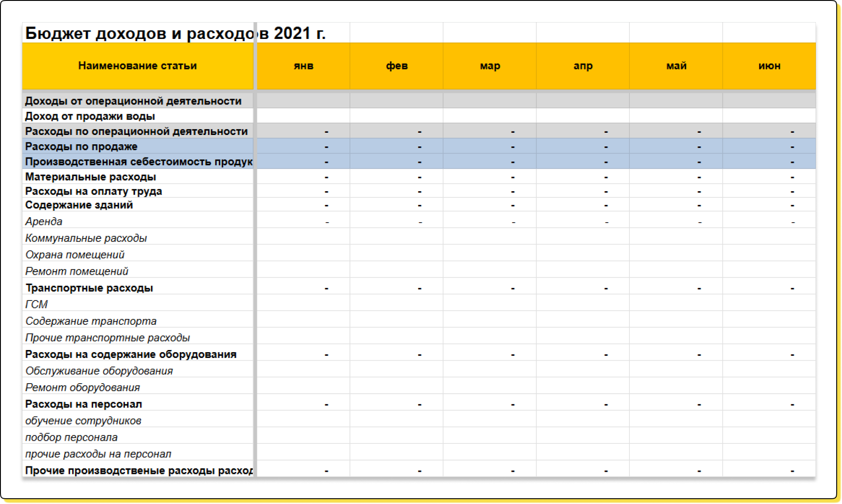
Task: Click the 'Ремонт оборудования' row label
Action: click(82, 387)
